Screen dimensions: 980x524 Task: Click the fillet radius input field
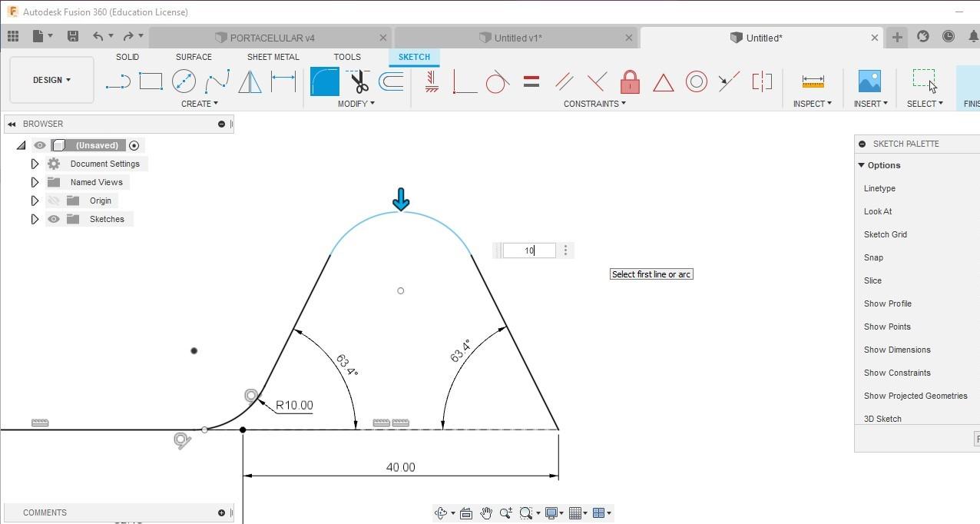528,250
